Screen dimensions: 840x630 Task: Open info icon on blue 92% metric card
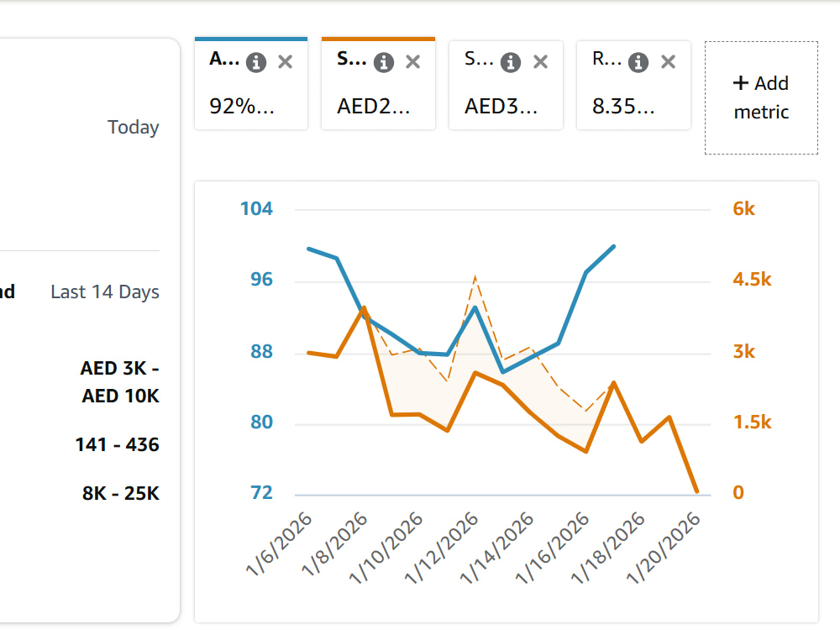click(256, 63)
